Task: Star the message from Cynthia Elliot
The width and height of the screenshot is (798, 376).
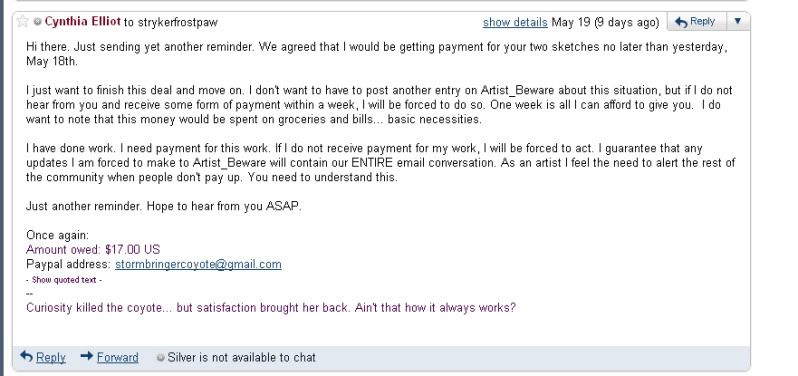Action: pos(22,21)
